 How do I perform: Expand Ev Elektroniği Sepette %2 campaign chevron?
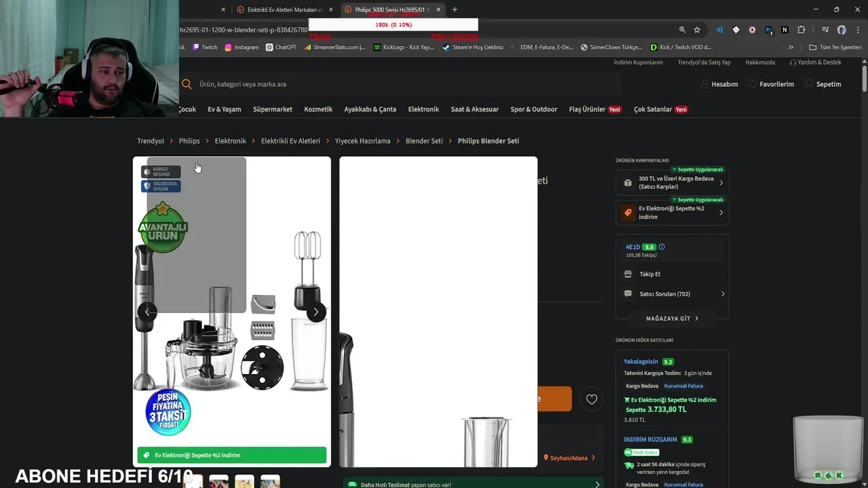[x=721, y=212]
